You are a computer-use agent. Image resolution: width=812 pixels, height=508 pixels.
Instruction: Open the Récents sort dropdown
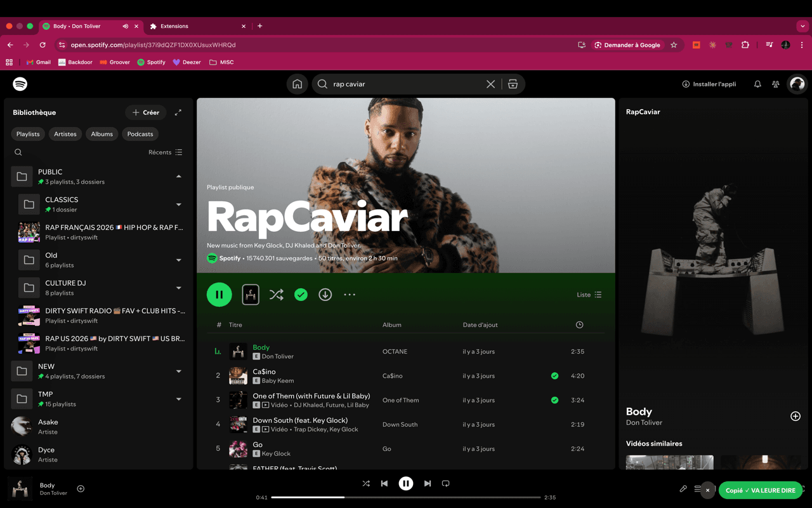tap(166, 152)
